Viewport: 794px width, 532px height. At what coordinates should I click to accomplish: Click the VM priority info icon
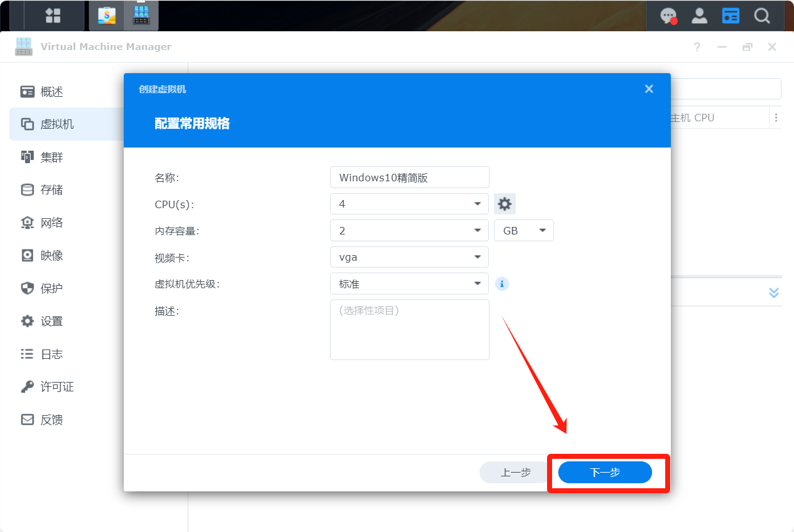pyautogui.click(x=501, y=284)
